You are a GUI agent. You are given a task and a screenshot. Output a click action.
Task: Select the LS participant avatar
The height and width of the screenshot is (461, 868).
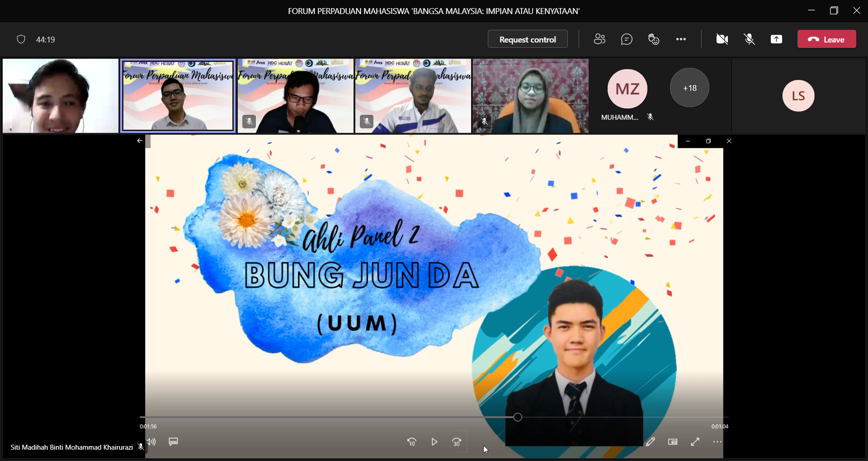tap(798, 95)
